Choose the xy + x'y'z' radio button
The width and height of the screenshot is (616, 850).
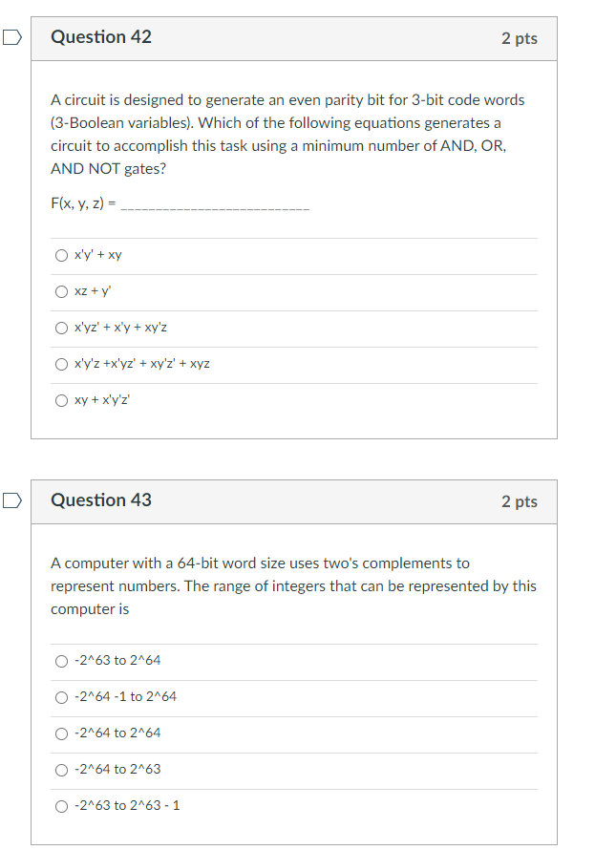click(61, 400)
